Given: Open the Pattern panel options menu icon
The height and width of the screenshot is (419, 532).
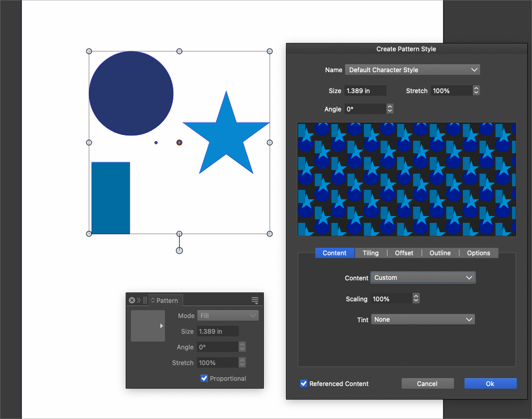Looking at the screenshot, I should tap(255, 300).
